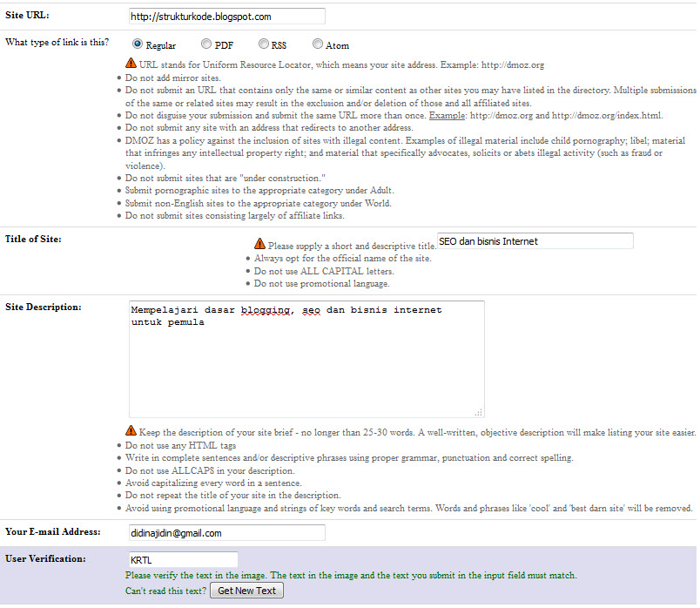Click warning icon beside URL explanation
Image resolution: width=700 pixels, height=608 pixels.
tap(131, 63)
